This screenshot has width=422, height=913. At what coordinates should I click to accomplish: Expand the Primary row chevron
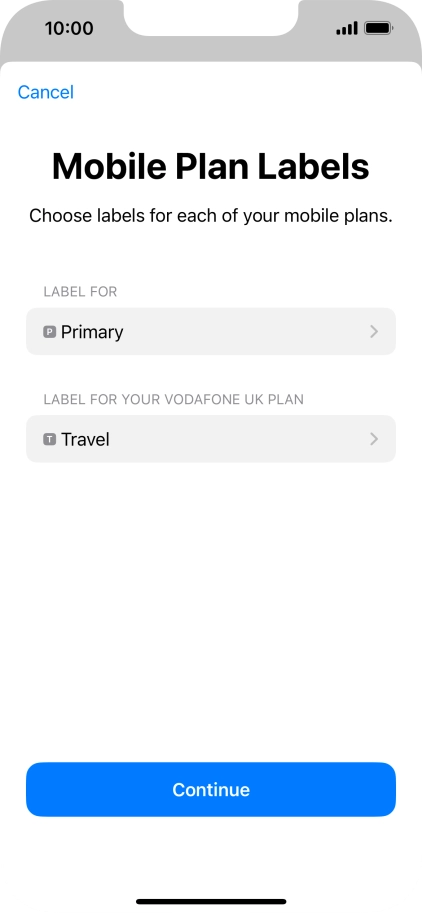[x=374, y=332]
